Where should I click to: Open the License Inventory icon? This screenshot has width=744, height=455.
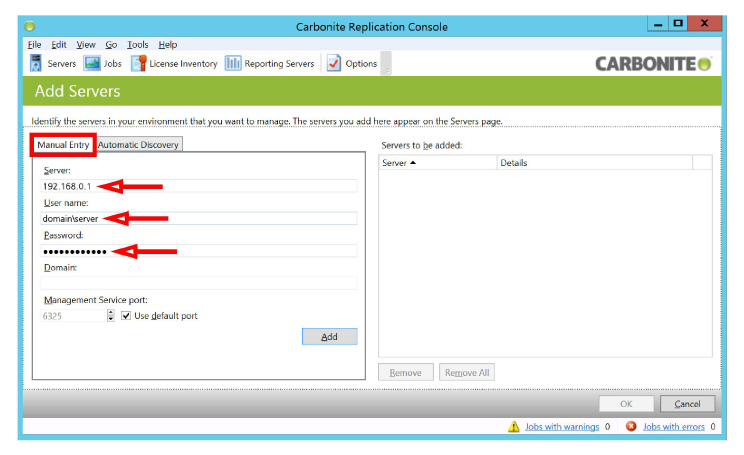[139, 63]
